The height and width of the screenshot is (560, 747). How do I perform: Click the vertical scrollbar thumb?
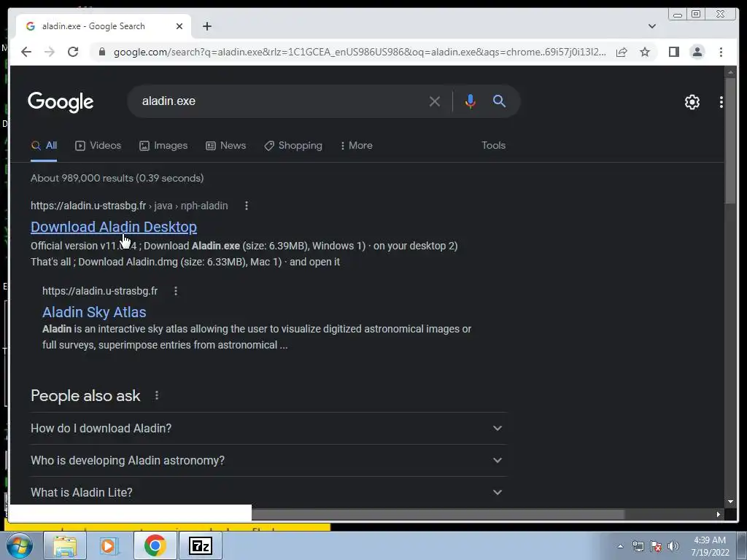[730, 141]
